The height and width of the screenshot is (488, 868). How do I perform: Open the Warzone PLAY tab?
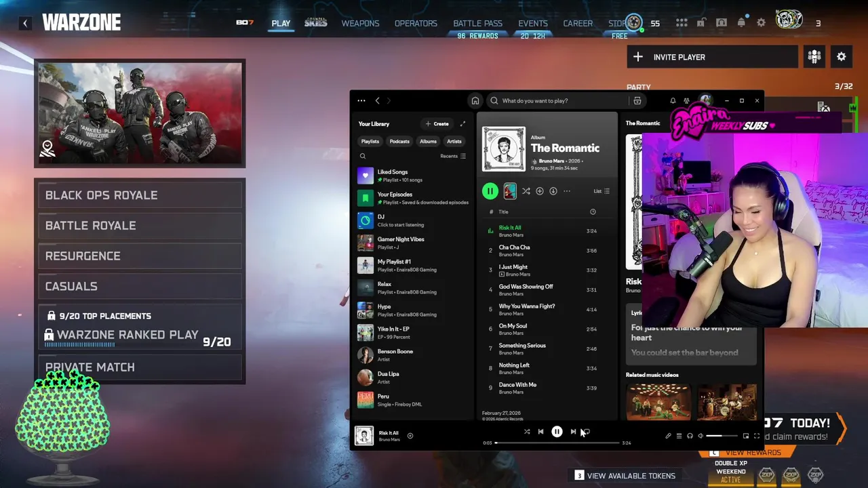281,24
